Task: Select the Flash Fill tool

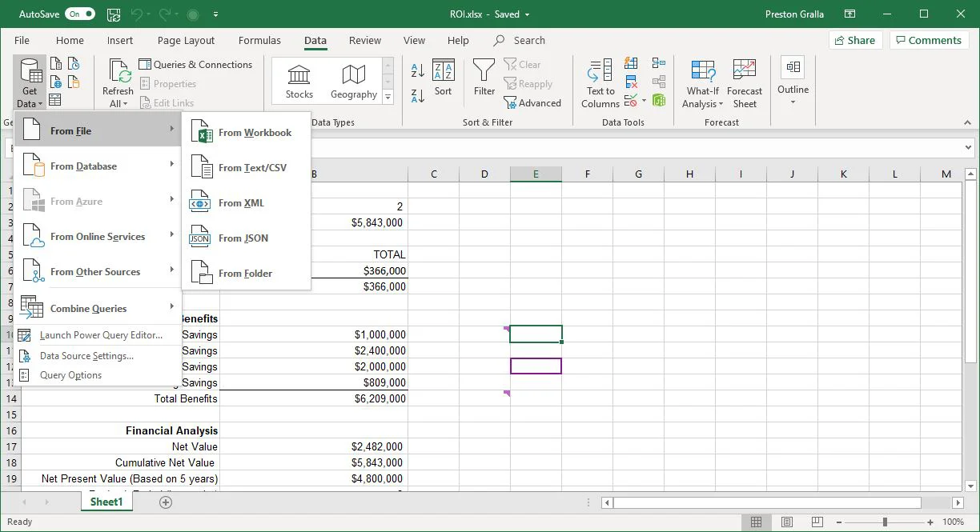Action: [631, 63]
